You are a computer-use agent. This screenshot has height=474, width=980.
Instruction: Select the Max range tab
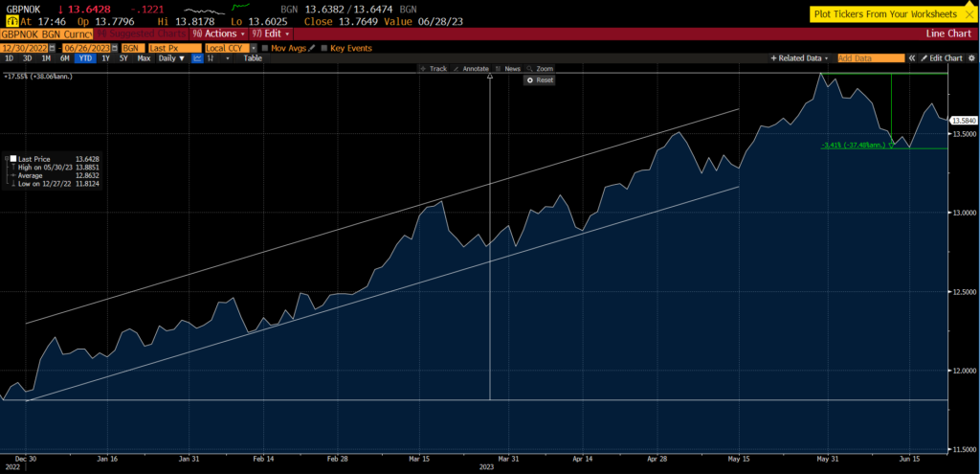[x=144, y=58]
